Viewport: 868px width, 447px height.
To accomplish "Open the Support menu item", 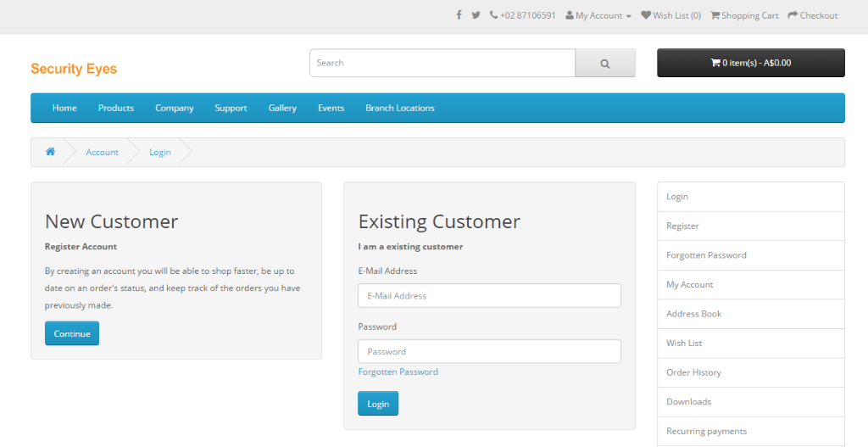I will click(x=231, y=108).
